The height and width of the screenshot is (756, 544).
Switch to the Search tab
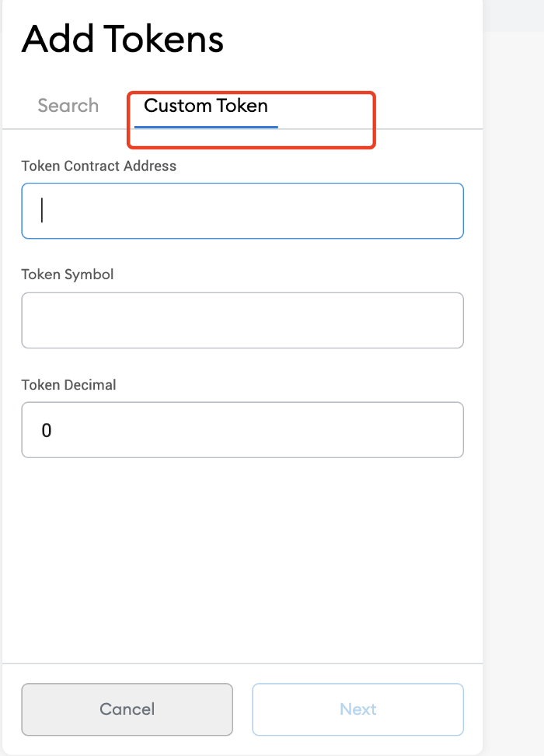pos(68,106)
